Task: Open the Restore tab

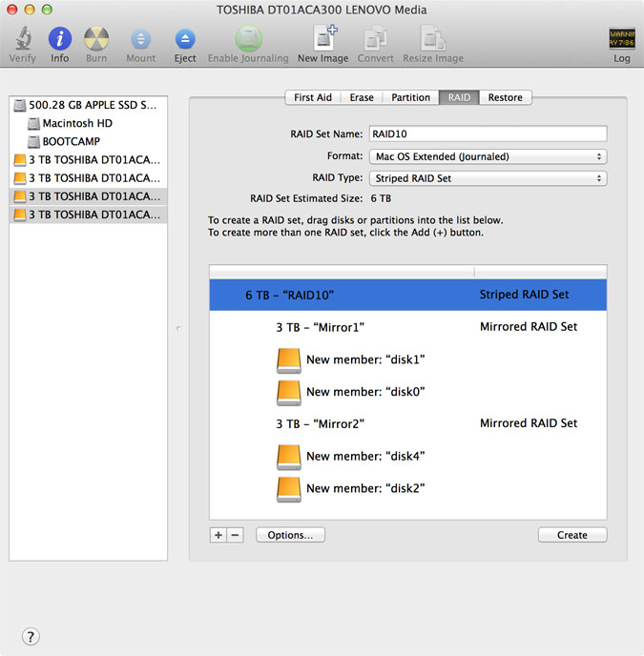Action: click(x=505, y=97)
